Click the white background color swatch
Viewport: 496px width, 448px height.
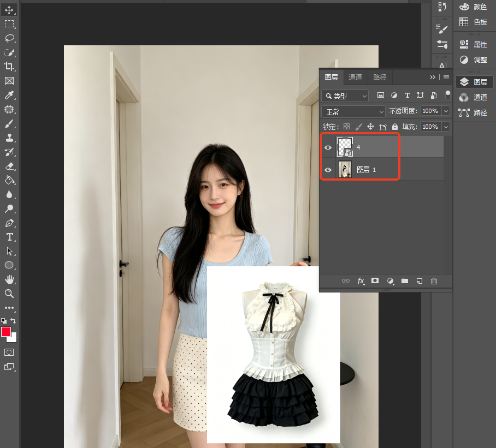coord(13,339)
